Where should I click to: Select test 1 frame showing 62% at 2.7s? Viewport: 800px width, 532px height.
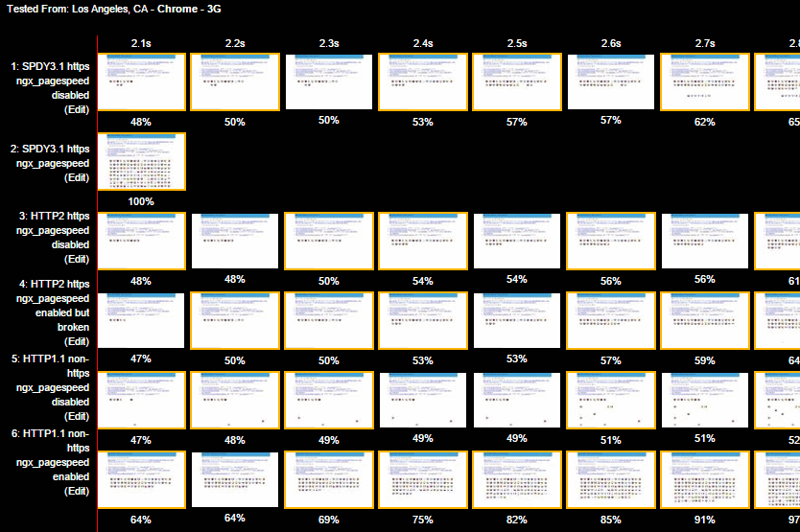tap(705, 82)
